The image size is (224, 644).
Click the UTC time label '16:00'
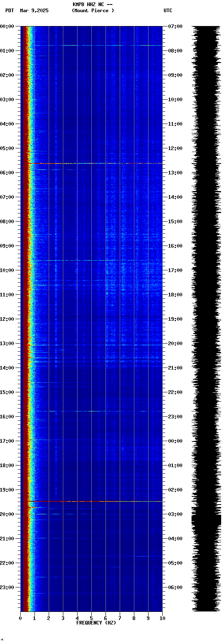coord(175,246)
